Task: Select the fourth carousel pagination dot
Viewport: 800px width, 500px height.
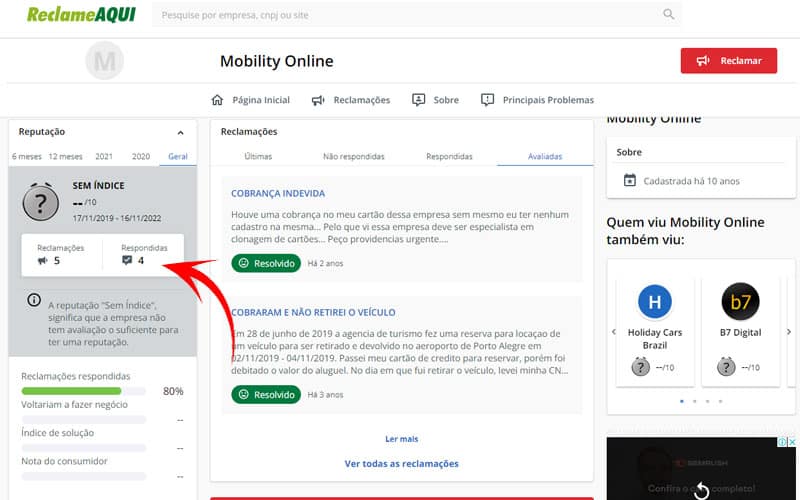Action: [720, 402]
